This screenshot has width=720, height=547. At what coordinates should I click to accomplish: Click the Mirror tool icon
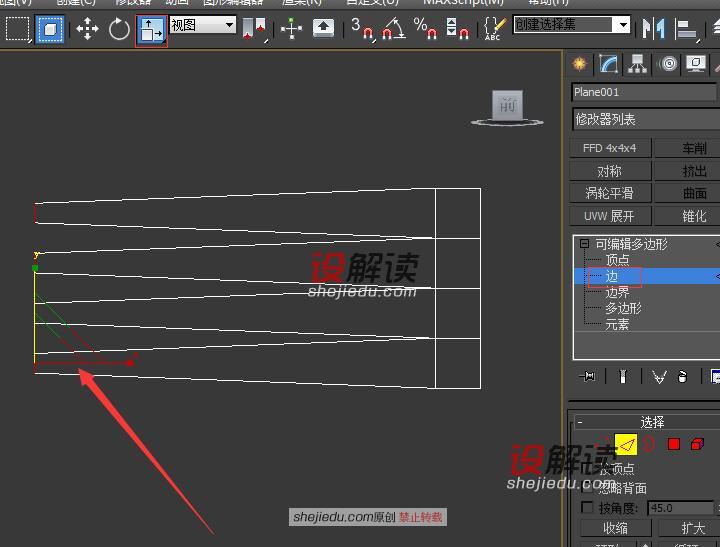(x=653, y=28)
